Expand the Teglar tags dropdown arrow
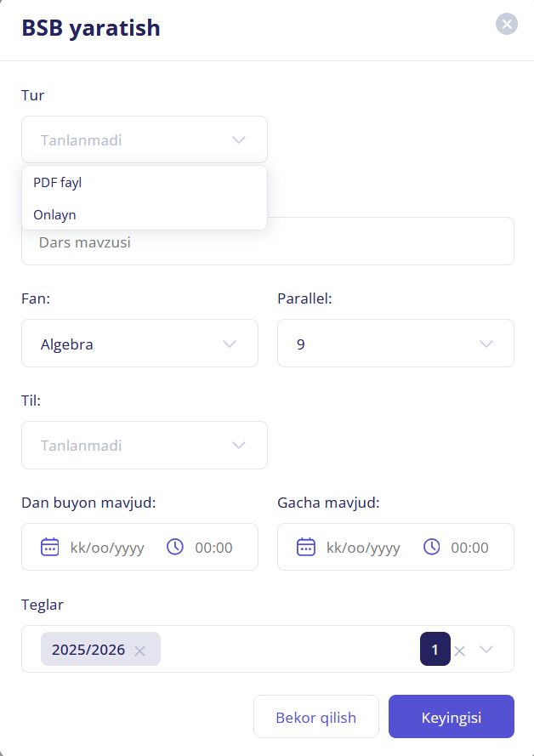 click(x=486, y=650)
